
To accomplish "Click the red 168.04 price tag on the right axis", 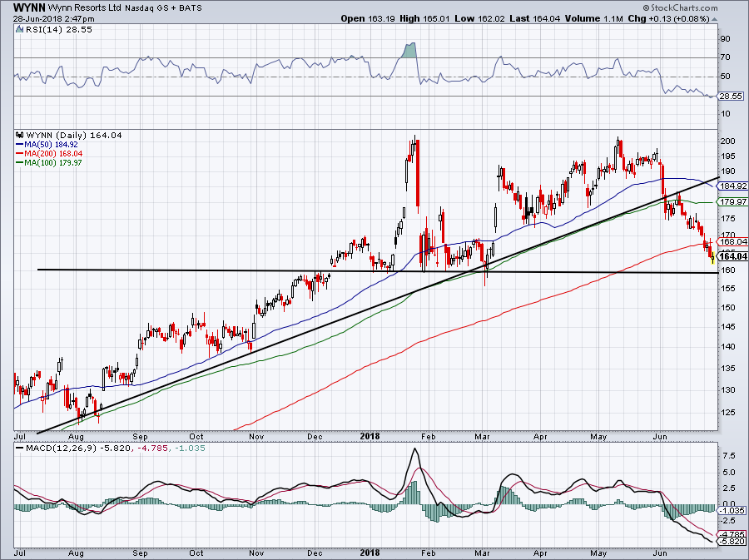I will point(734,241).
